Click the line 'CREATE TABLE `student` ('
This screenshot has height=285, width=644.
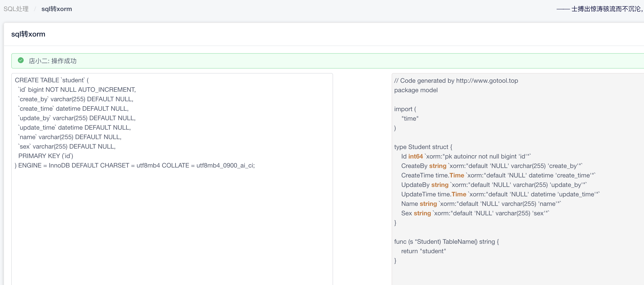(x=52, y=80)
